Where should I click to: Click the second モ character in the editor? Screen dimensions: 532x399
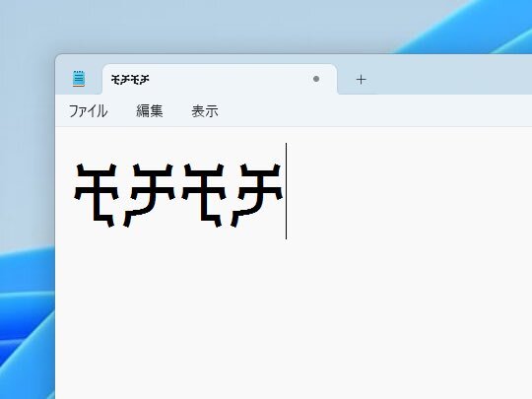pos(204,195)
